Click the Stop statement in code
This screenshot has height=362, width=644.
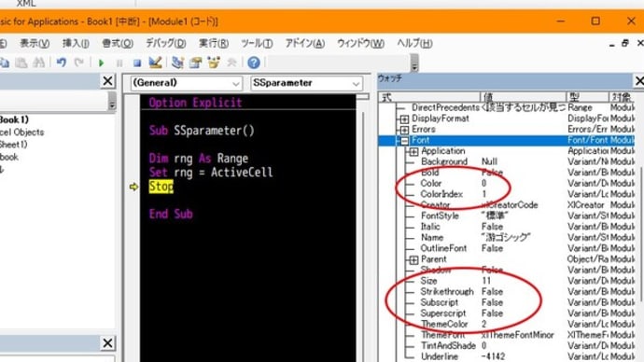161,187
